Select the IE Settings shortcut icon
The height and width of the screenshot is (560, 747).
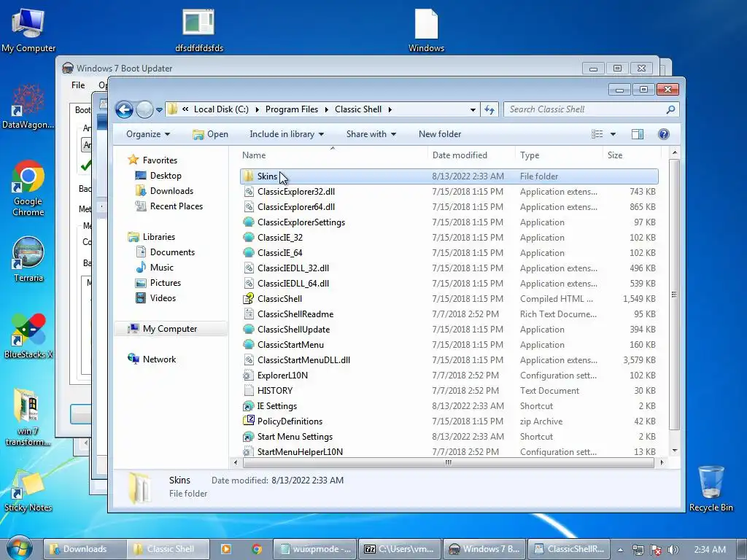(x=248, y=406)
